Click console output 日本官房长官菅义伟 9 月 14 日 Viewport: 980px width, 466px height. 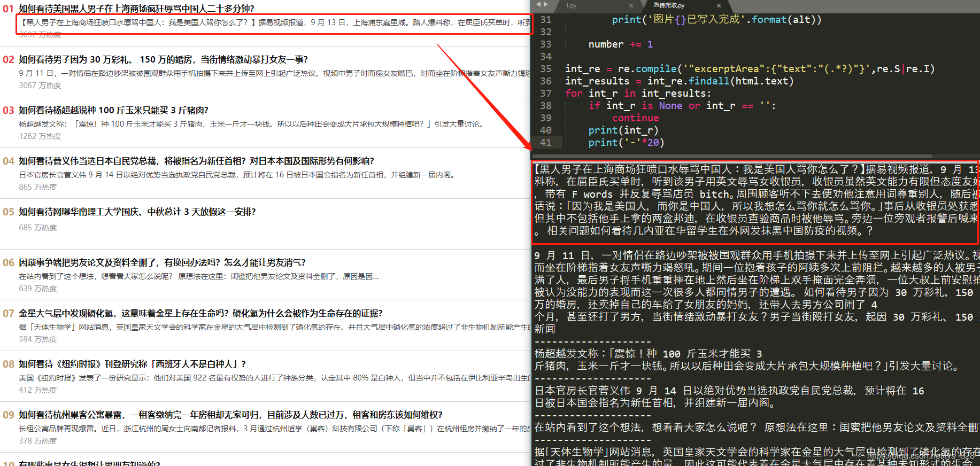[x=729, y=391]
